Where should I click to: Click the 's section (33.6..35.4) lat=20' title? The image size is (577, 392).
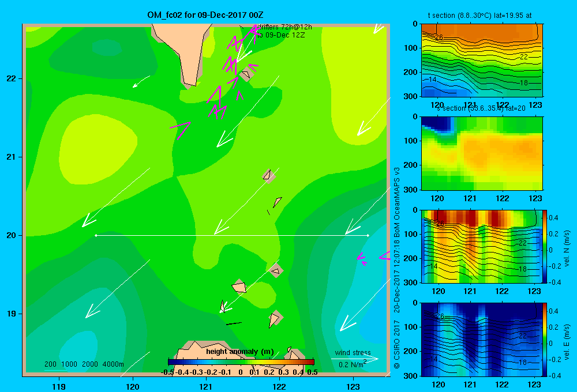click(481, 108)
